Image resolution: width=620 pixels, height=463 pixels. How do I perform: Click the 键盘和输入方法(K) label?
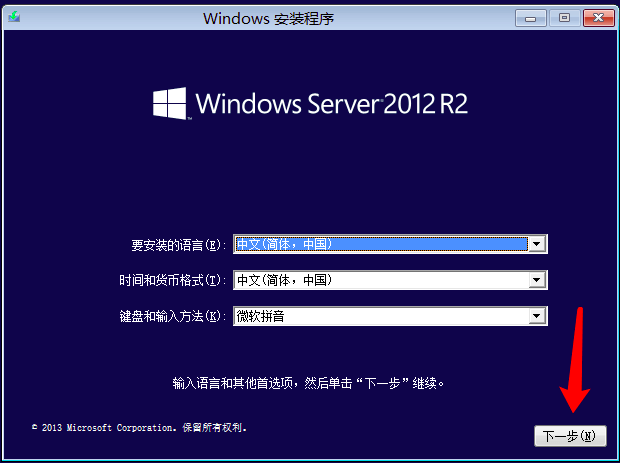pyautogui.click(x=172, y=316)
